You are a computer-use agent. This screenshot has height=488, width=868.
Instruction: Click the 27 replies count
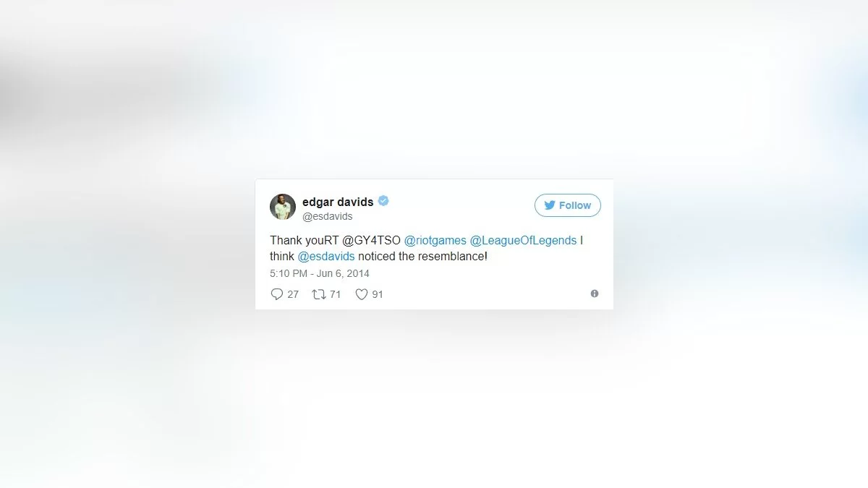coord(293,294)
